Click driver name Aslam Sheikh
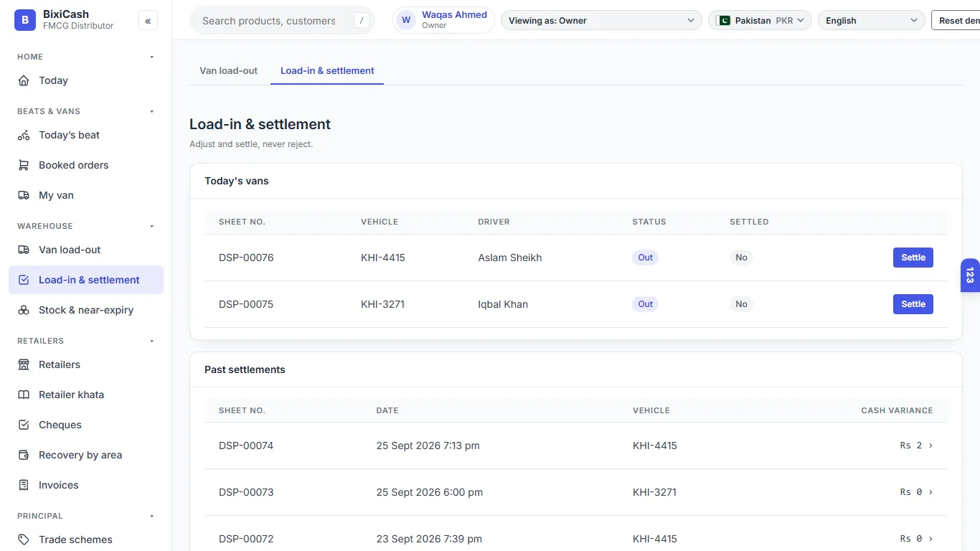This screenshot has width=980, height=551. tap(510, 258)
